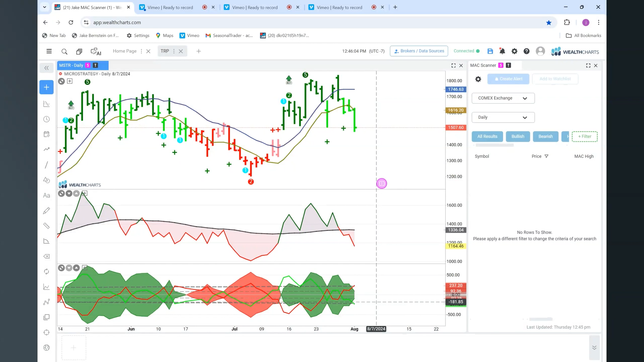Move the bottom indicator panel up

76,268
